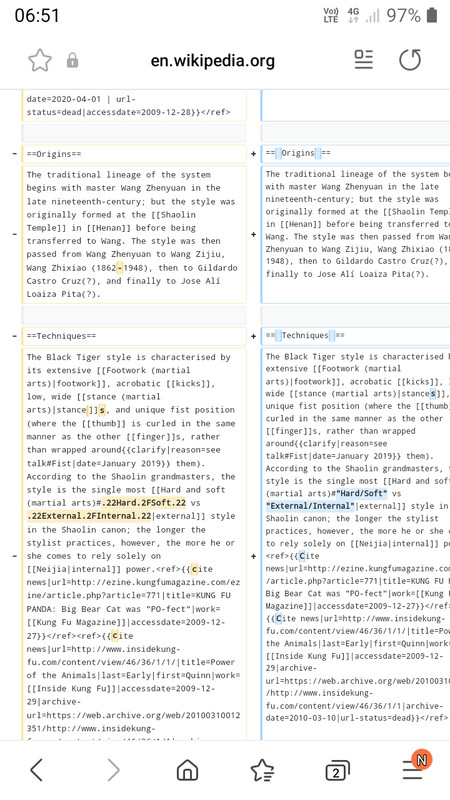Tap the battery status icon

pyautogui.click(x=432, y=15)
